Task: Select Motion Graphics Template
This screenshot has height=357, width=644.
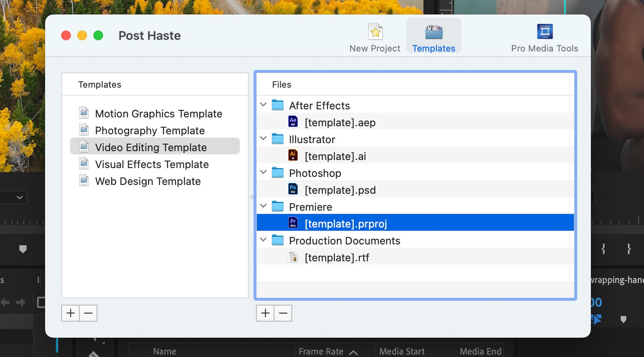Action: coord(159,114)
